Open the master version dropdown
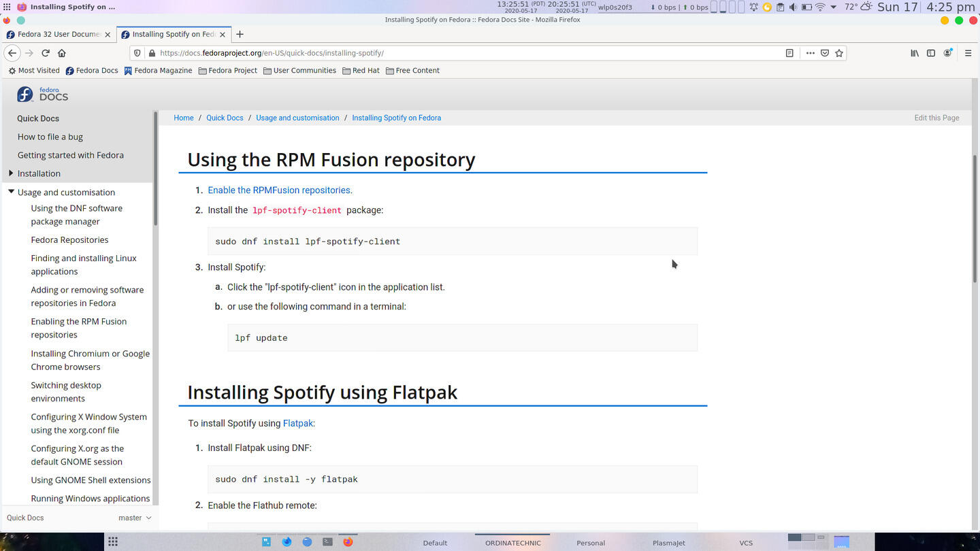Screen dimensions: 980x551 click(x=134, y=518)
